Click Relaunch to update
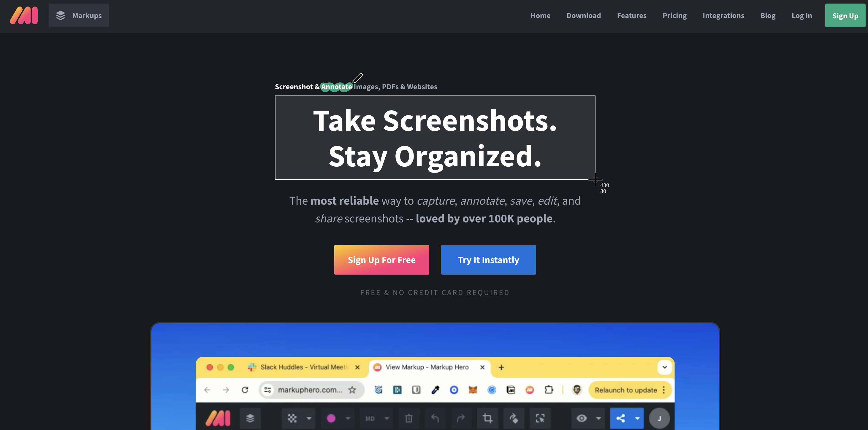This screenshot has height=430, width=868. click(626, 390)
